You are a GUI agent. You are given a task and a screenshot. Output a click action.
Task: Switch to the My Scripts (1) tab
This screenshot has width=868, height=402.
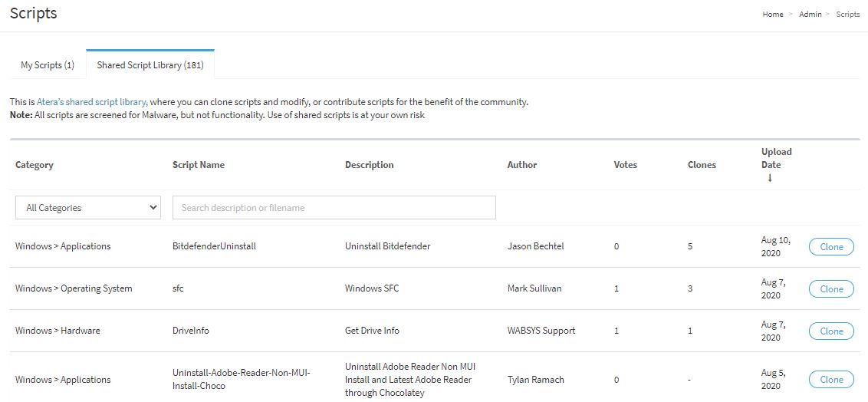48,64
